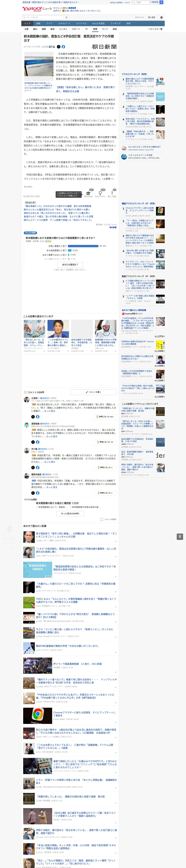Share the article on X

click(59, 47)
